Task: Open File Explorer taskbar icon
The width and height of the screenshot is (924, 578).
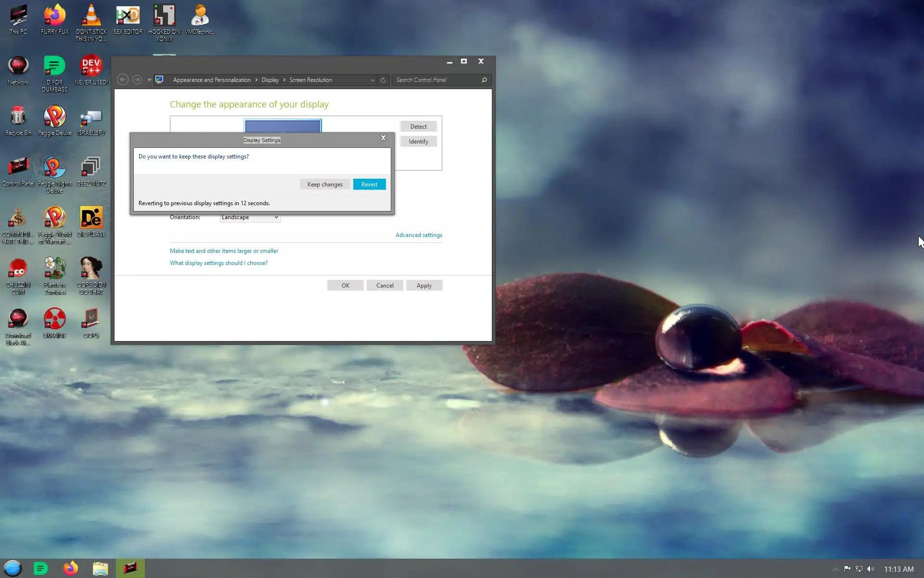Action: coord(100,568)
